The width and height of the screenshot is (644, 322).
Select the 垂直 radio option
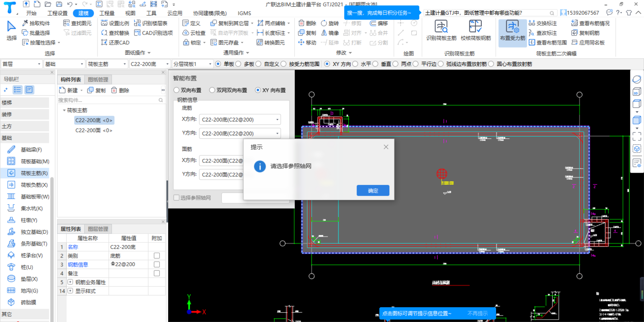pos(375,64)
